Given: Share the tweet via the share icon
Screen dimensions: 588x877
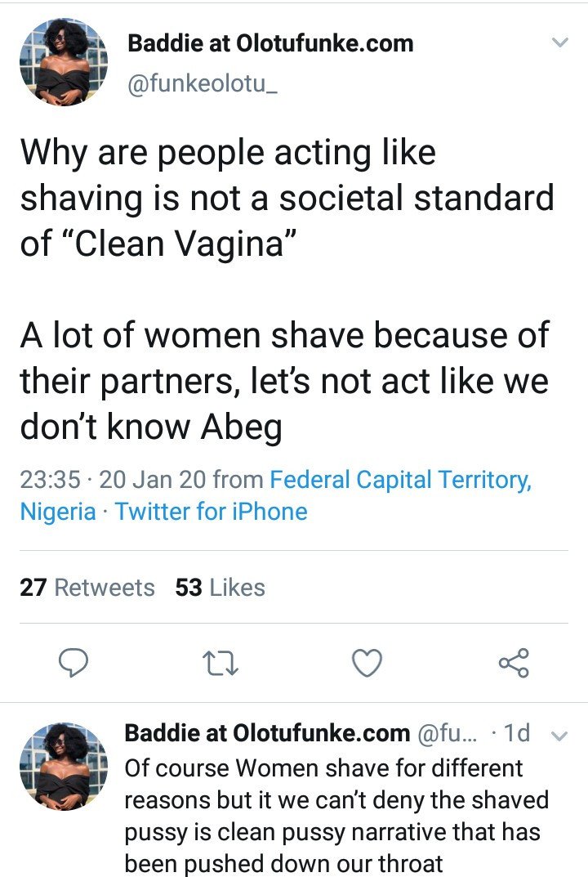Looking at the screenshot, I should click(x=514, y=663).
